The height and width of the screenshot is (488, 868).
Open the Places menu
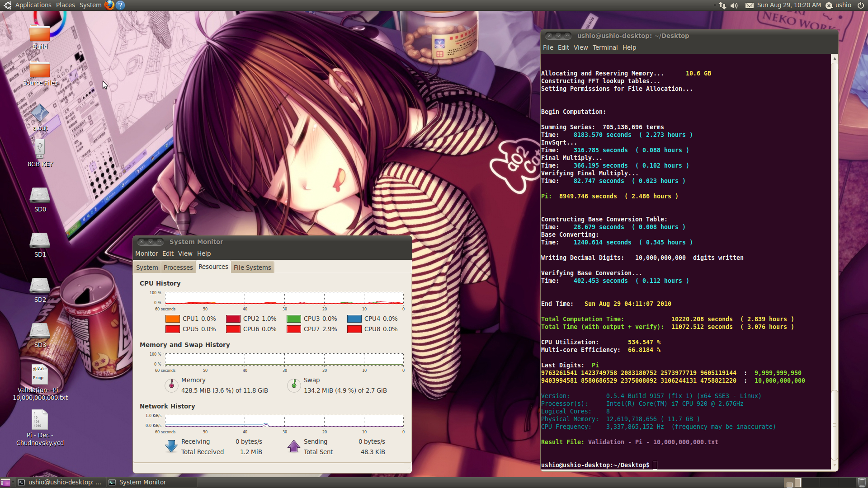66,5
